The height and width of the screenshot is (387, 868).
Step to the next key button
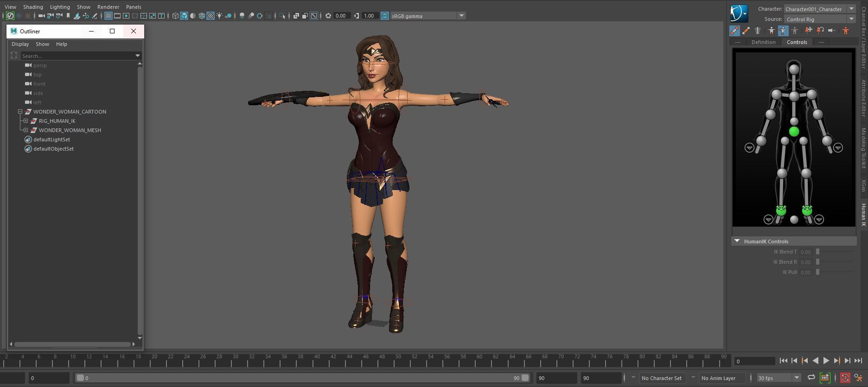click(x=837, y=361)
